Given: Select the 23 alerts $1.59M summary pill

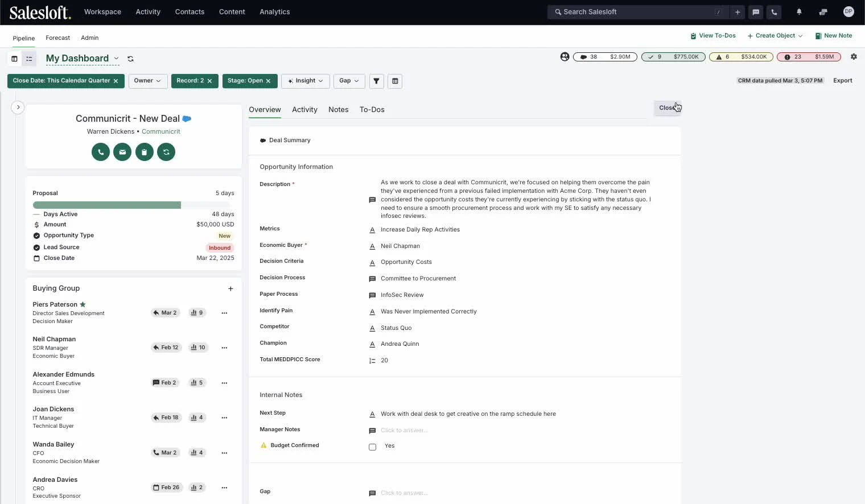Looking at the screenshot, I should pos(809,57).
